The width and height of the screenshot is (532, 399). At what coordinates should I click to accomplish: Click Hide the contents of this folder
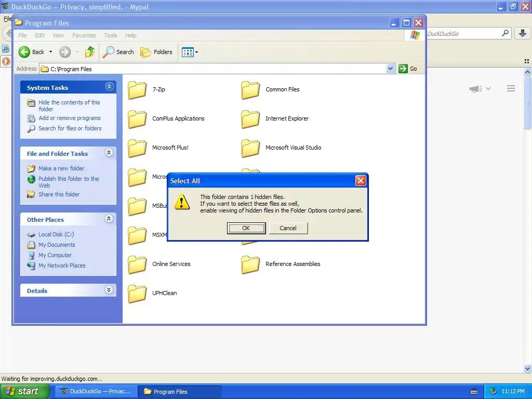tap(69, 105)
